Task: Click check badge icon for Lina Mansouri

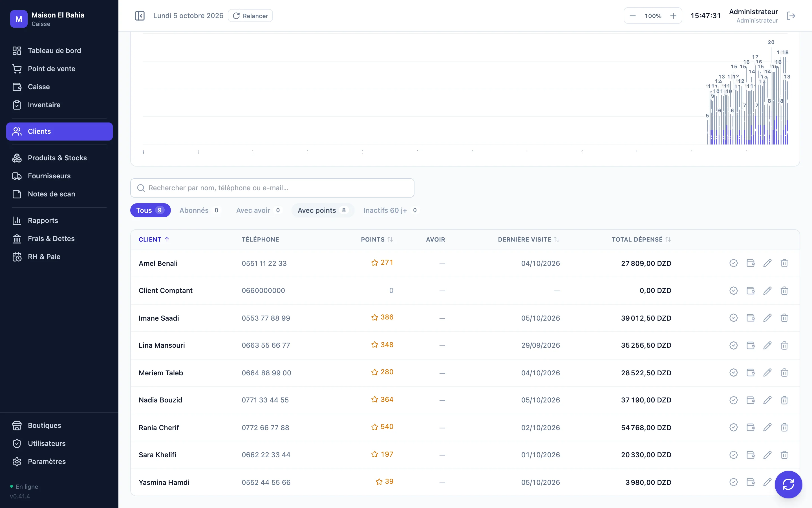Action: point(734,345)
